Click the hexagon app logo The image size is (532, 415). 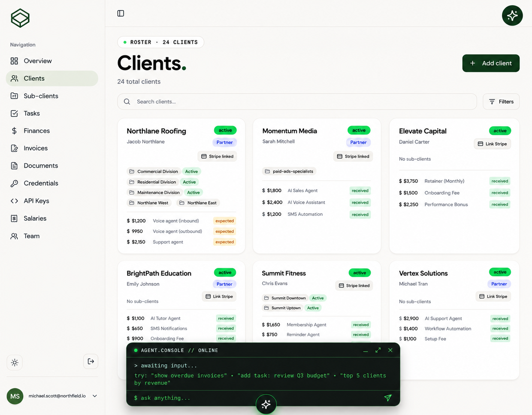pyautogui.click(x=20, y=18)
